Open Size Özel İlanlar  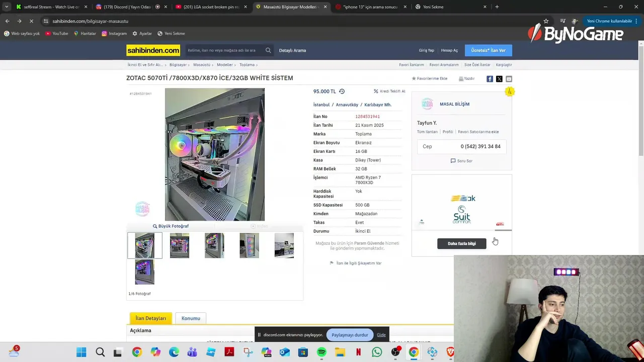coord(477,65)
